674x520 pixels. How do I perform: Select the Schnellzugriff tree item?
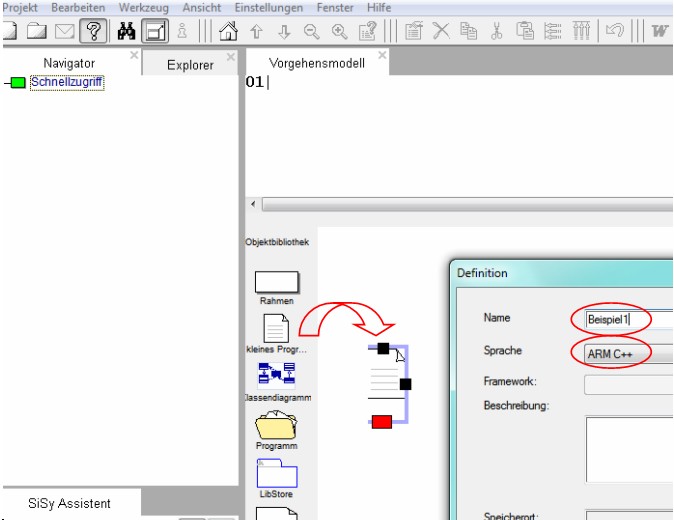pos(67,83)
